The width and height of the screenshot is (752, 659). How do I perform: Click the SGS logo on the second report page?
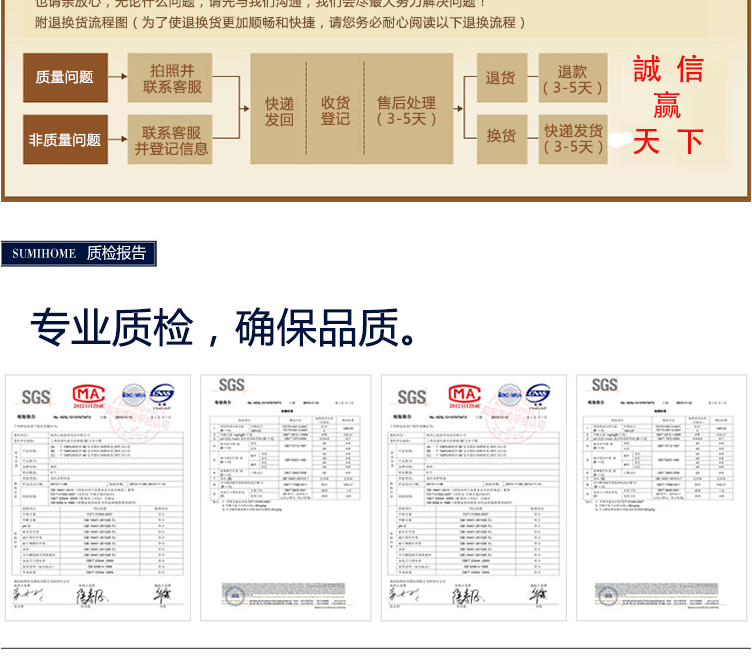point(232,385)
